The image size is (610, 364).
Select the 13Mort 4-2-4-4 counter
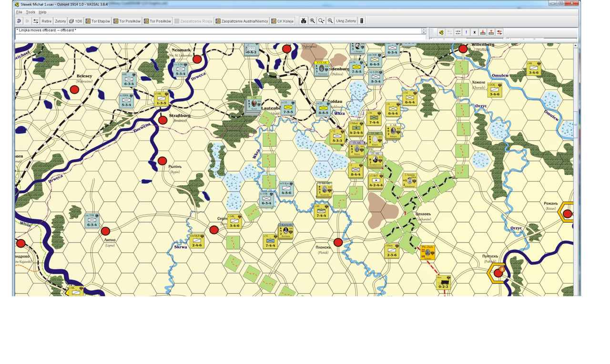[x=356, y=129]
